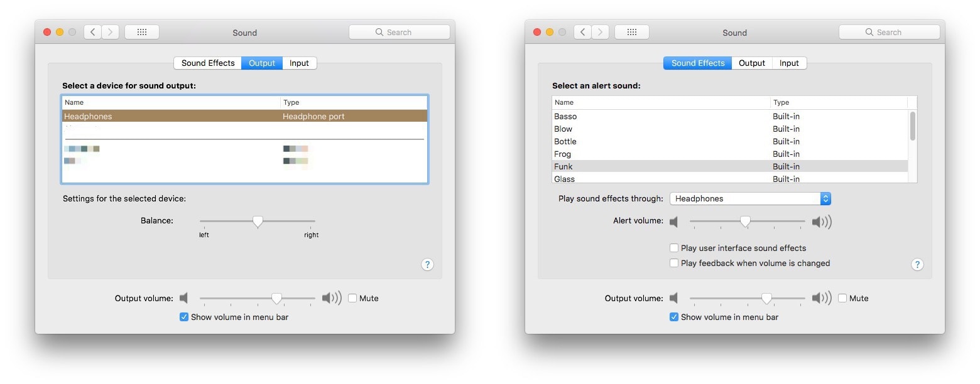This screenshot has width=980, height=384.
Task: Go forward in right Sound window
Action: click(601, 32)
